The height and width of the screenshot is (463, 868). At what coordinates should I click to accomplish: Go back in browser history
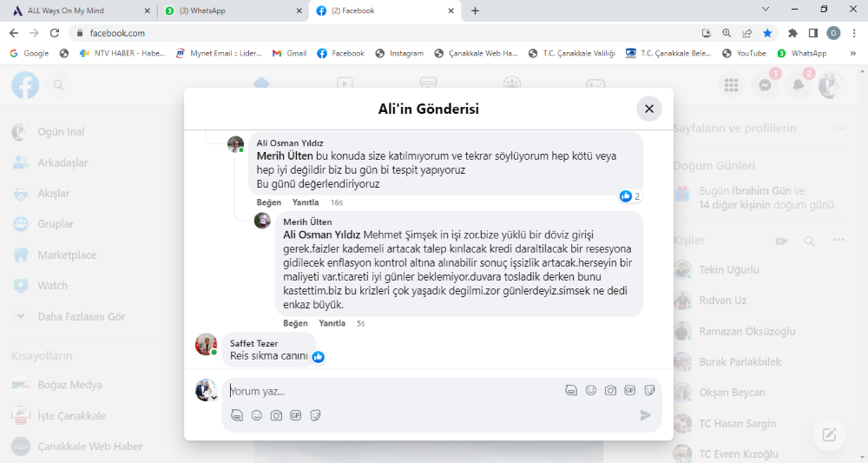15,33
